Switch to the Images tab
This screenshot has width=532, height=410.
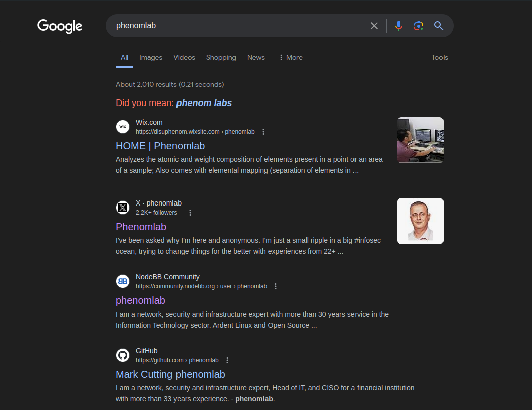point(151,57)
